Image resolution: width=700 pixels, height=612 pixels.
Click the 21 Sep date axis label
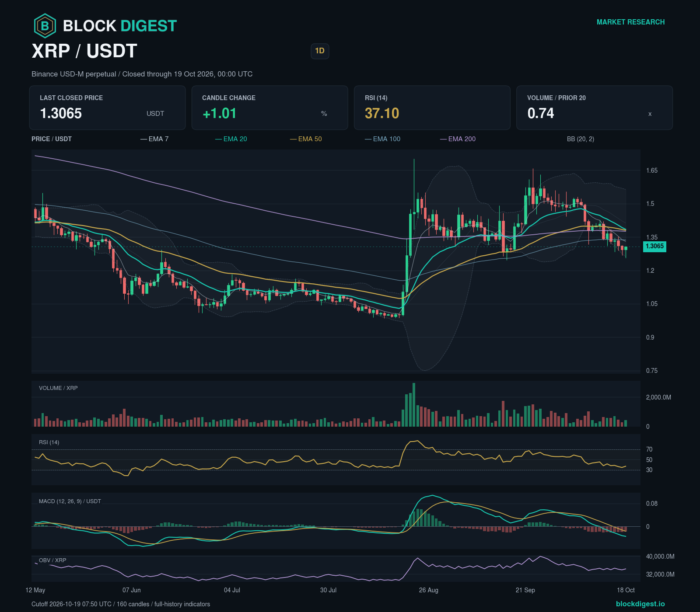pos(525,590)
